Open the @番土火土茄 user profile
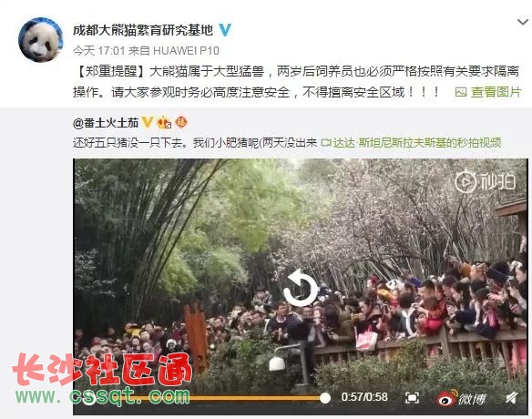 pyautogui.click(x=106, y=123)
